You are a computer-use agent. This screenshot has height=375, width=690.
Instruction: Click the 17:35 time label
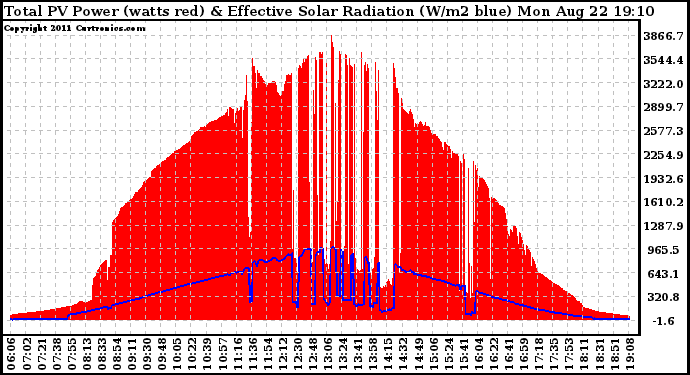coord(554,354)
